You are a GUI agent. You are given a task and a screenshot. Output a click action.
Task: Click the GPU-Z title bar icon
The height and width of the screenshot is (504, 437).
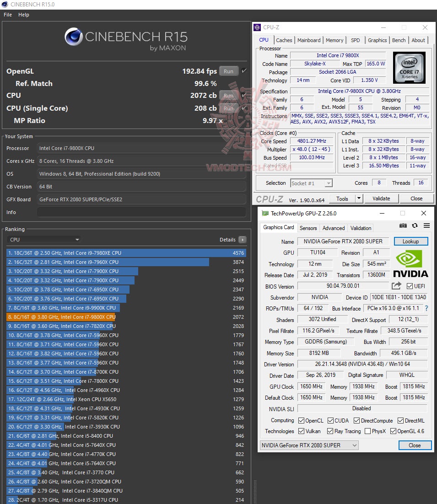click(x=265, y=213)
